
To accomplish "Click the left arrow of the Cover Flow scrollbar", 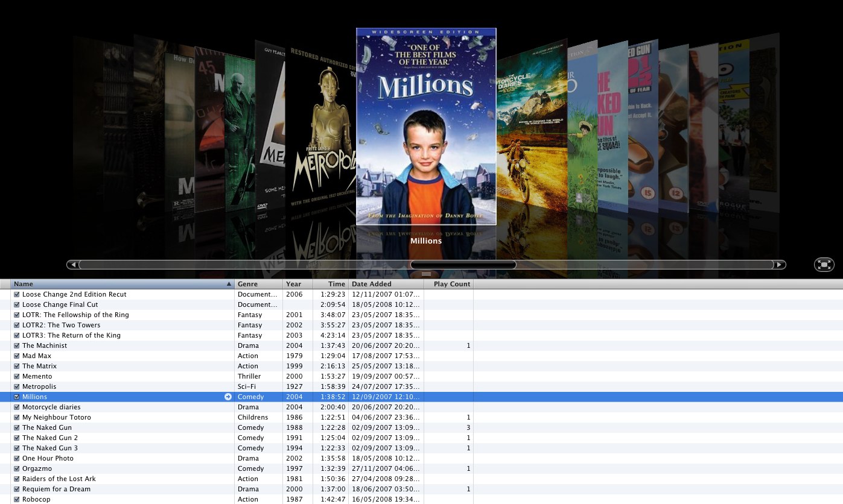I will coord(73,265).
